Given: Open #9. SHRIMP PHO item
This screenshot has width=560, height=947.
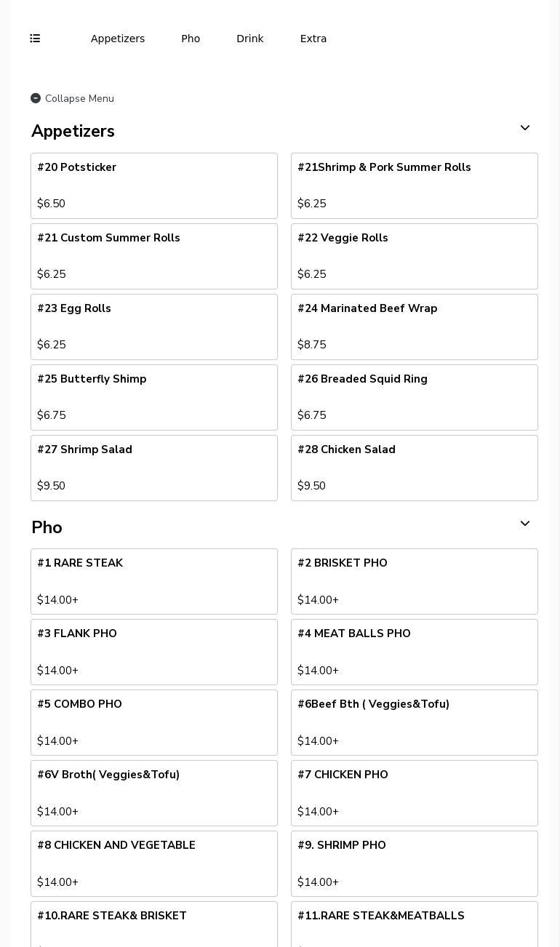Looking at the screenshot, I should pyautogui.click(x=415, y=863).
